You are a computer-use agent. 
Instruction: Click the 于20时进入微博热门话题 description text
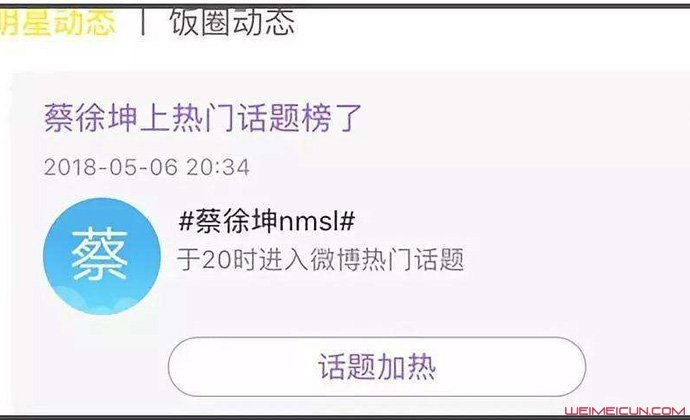point(320,259)
